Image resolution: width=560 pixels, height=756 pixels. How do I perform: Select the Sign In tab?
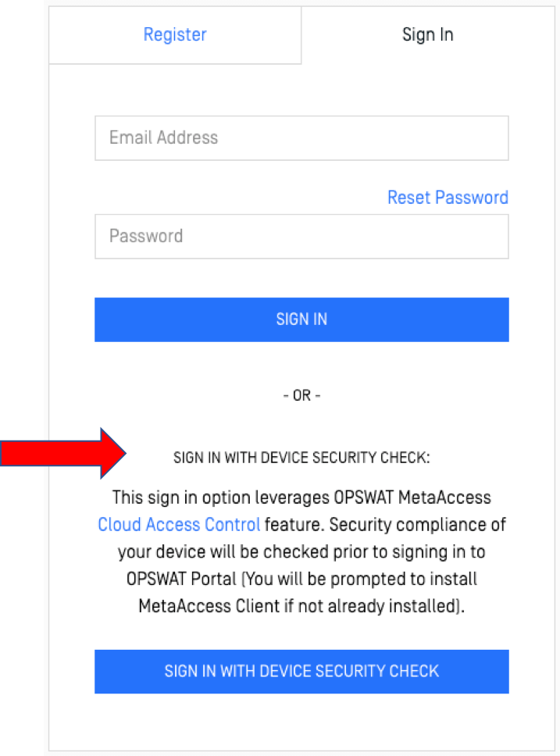pyautogui.click(x=427, y=34)
